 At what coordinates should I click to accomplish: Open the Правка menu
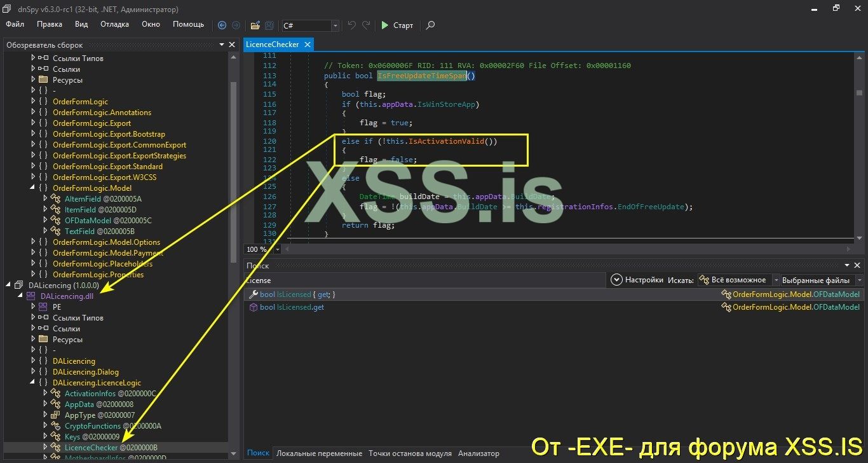click(50, 25)
